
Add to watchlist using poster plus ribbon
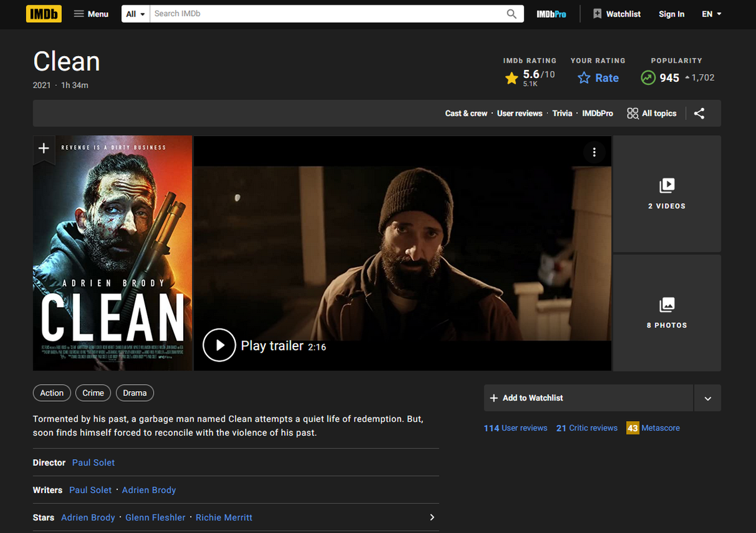coord(44,149)
